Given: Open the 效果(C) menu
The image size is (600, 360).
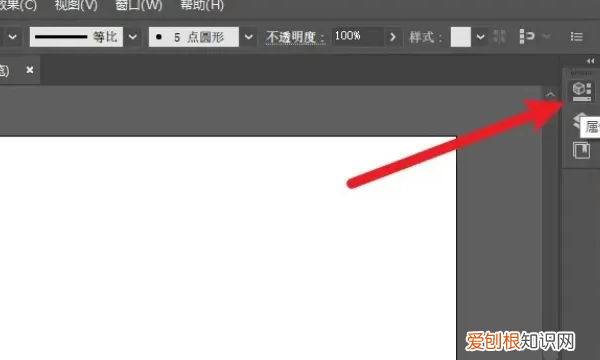Looking at the screenshot, I should point(18,5).
